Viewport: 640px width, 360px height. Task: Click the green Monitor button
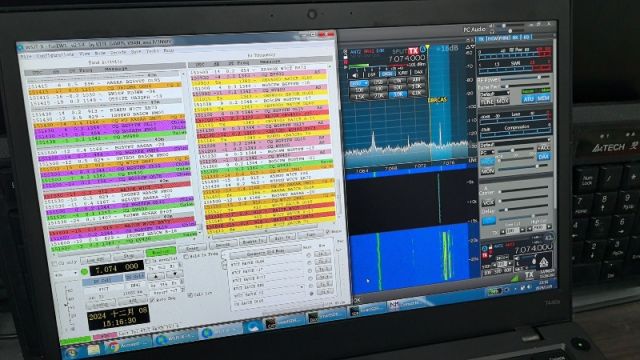160,251
